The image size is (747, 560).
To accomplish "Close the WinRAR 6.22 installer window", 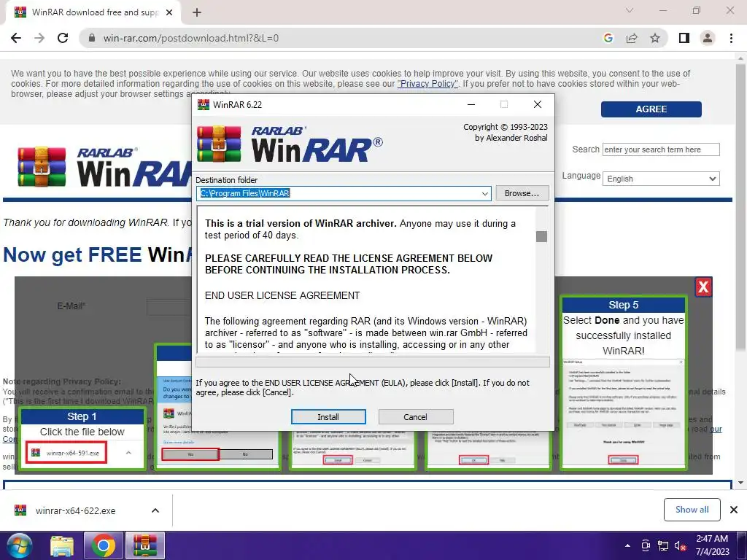I will tap(538, 104).
